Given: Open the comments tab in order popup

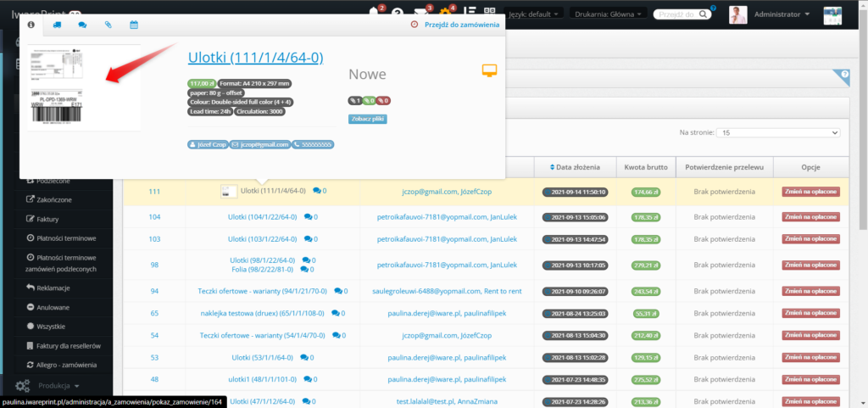Looking at the screenshot, I should click(x=82, y=25).
